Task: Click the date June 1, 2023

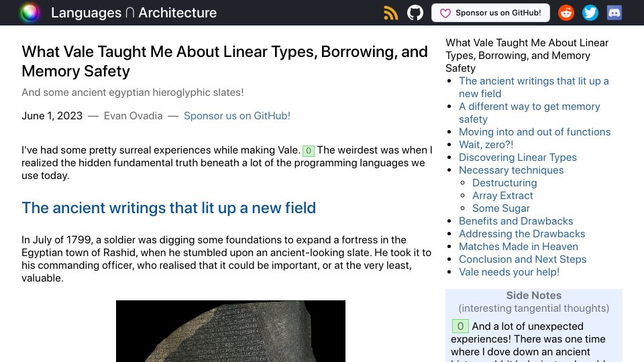Action: pos(52,116)
